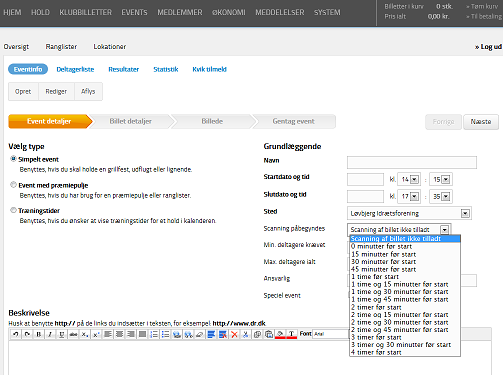Redo in the description editor toolbar
The width and height of the screenshot is (503, 375).
pos(27,334)
